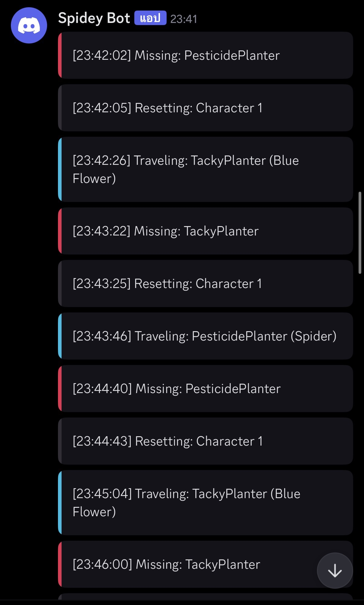The height and width of the screenshot is (605, 364).
Task: Jump to latest messages with down arrow
Action: click(x=335, y=571)
